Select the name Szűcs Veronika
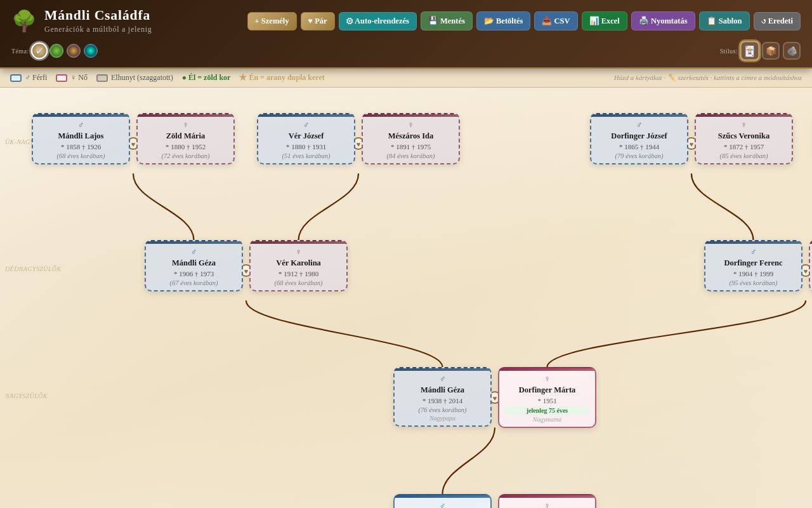 pos(743,136)
